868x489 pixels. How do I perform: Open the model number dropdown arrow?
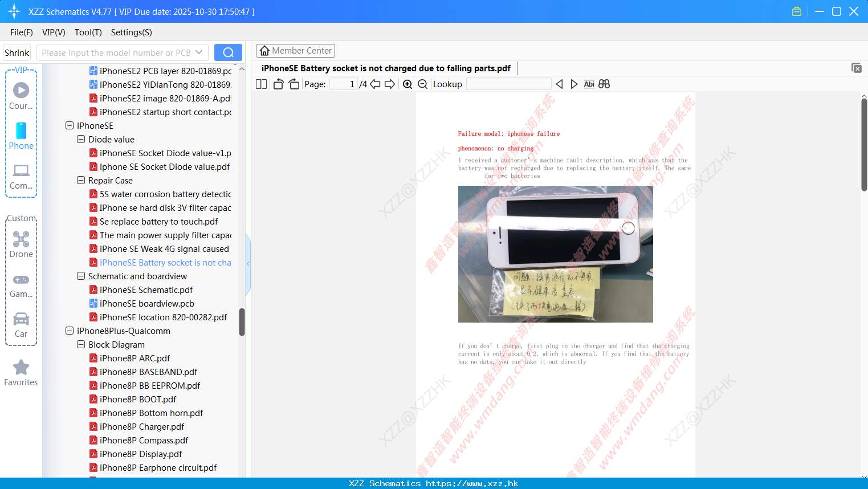point(199,52)
